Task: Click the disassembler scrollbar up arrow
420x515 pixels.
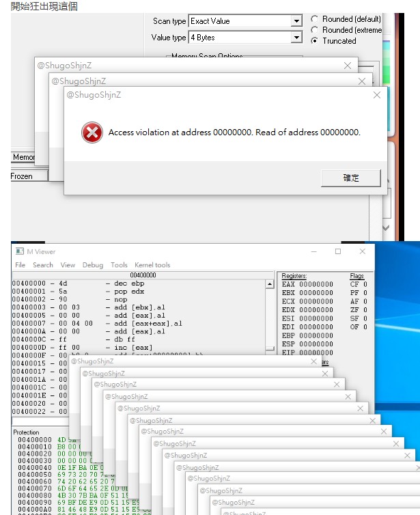Action: pos(270,284)
